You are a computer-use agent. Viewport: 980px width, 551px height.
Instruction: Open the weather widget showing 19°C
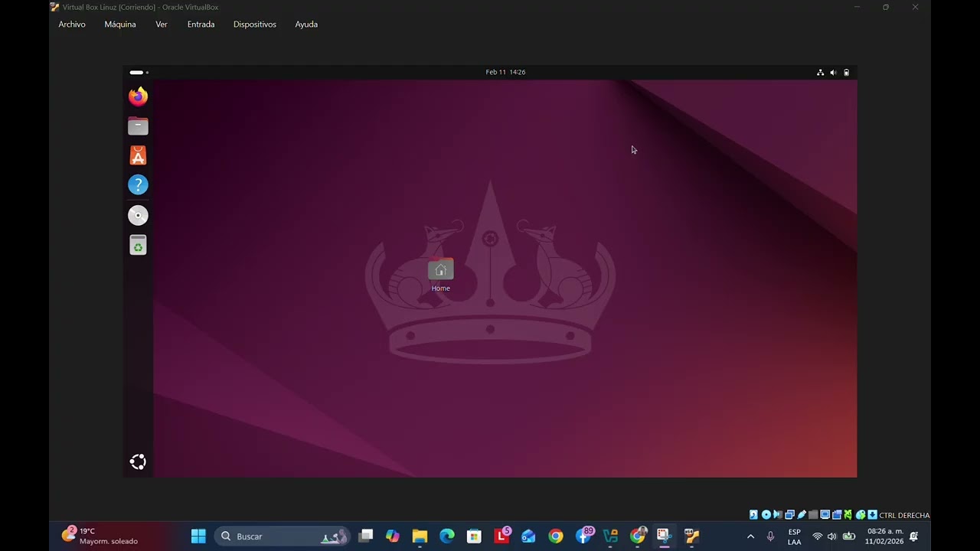(100, 536)
